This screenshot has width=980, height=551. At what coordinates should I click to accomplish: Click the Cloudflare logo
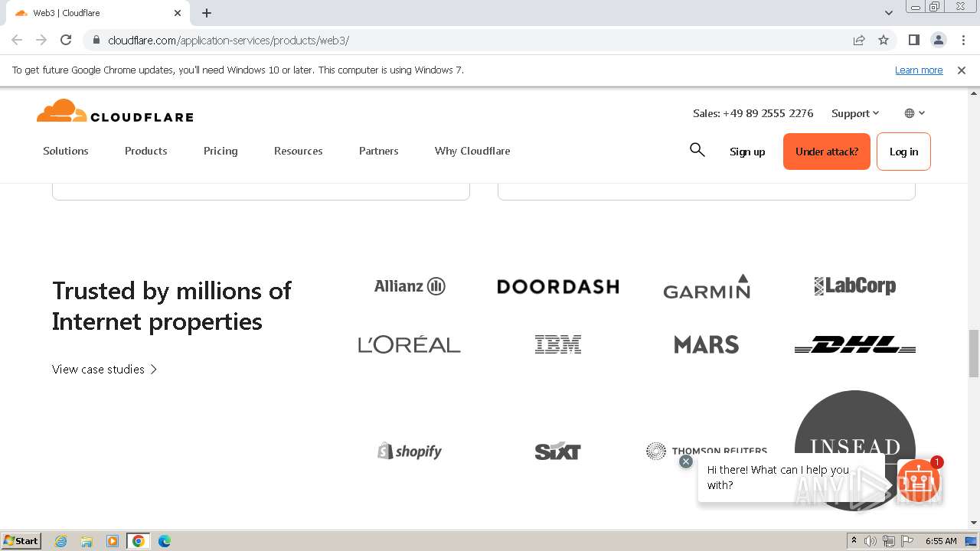(x=115, y=111)
